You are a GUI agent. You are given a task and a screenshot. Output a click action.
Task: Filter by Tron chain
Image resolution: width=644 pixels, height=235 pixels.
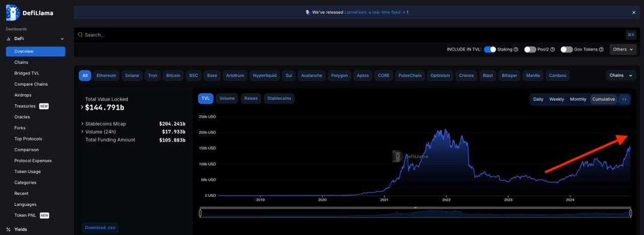click(x=152, y=75)
